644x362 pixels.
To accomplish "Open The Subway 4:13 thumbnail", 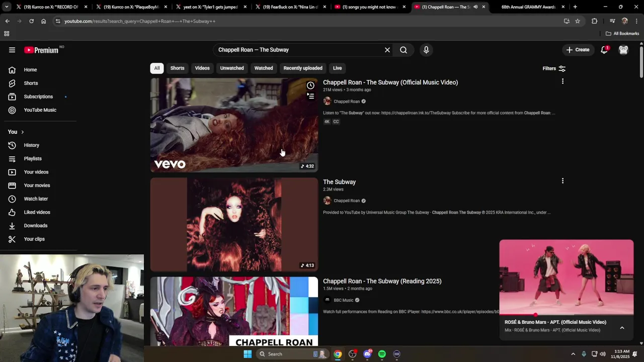I will coord(234,225).
